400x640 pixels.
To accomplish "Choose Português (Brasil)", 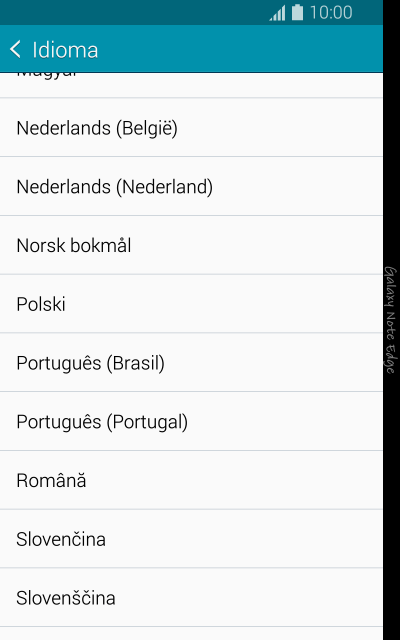I will point(191,362).
